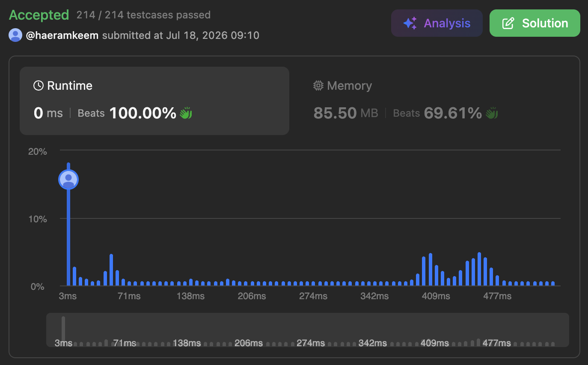The image size is (588, 365).
Task: Click the pencil edit icon in Solution button
Action: (508, 23)
